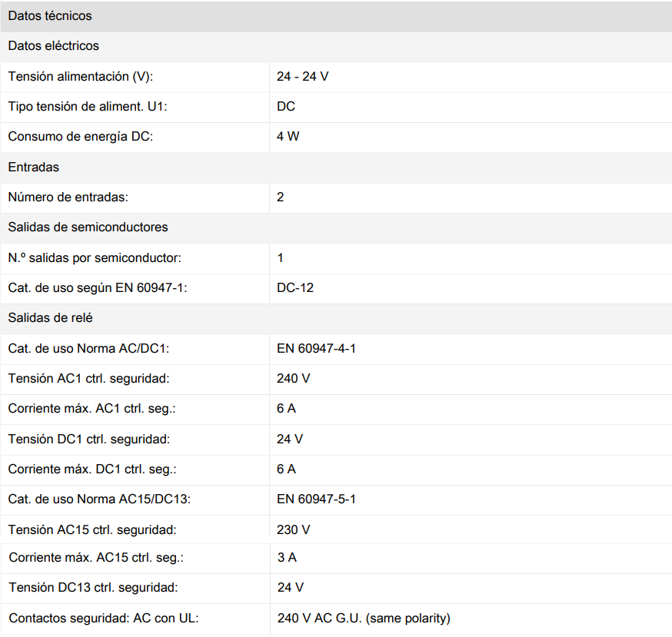The height and width of the screenshot is (637, 672).
Task: Click the "230 V" AC15 voltage value
Action: click(294, 530)
